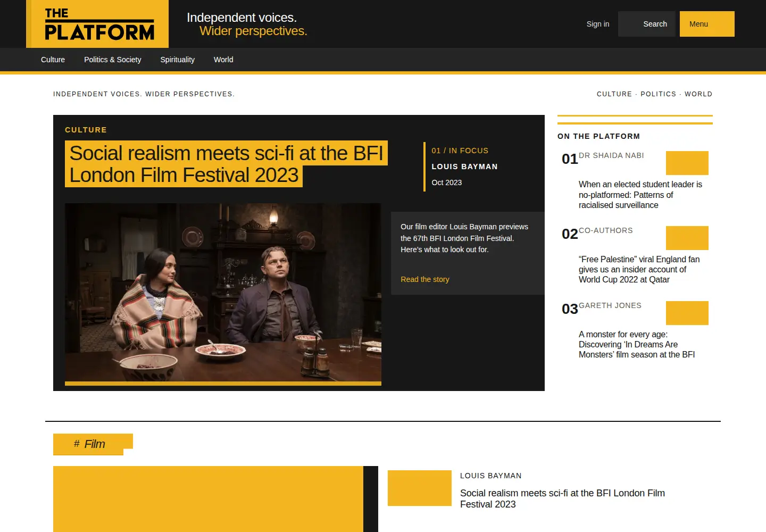Open thumbnail beside CO-AUTHORS
766x532 pixels.
click(687, 238)
